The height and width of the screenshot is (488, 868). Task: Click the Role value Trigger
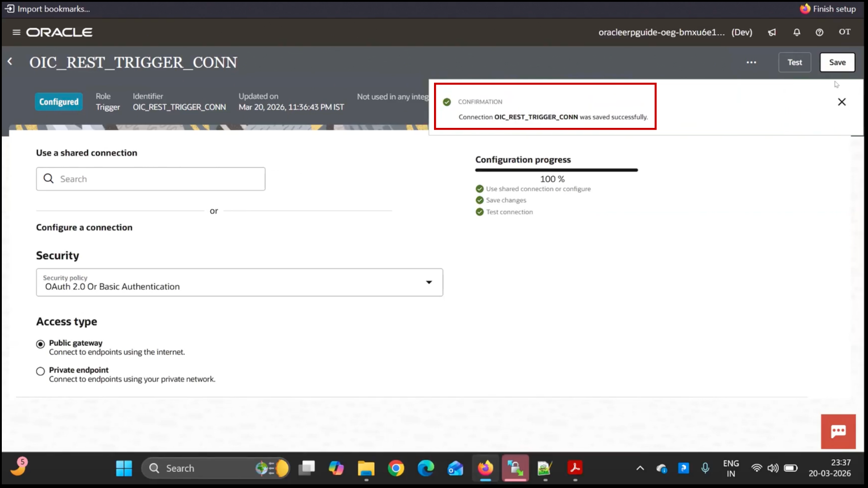tap(108, 107)
